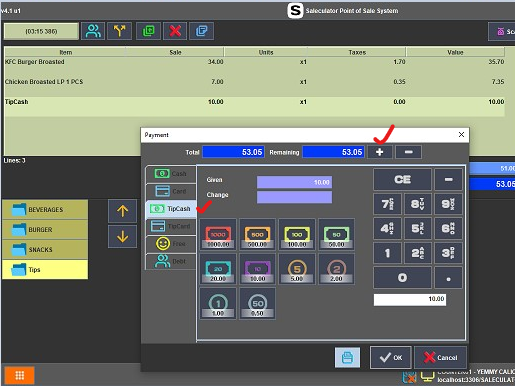
Task: Confirm payment with the OK button
Action: pyautogui.click(x=391, y=358)
